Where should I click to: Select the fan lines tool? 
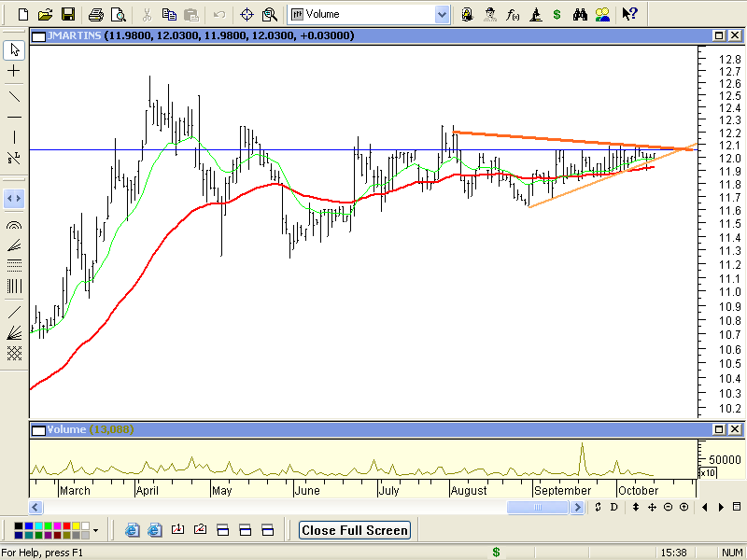pyautogui.click(x=14, y=245)
